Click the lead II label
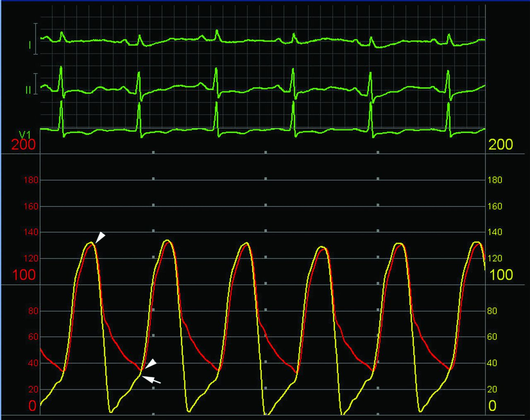The height and width of the screenshot is (420, 530). click(x=28, y=90)
